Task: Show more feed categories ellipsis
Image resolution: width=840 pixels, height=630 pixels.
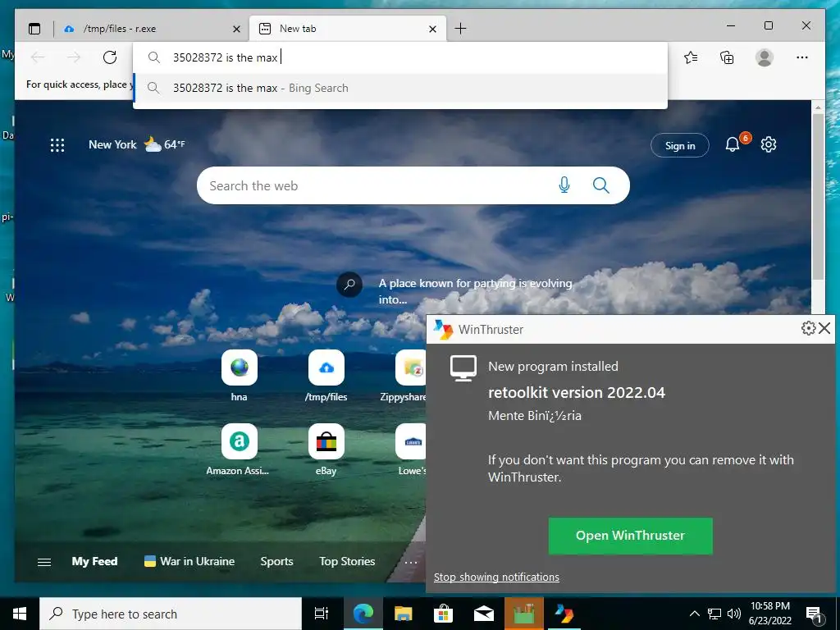Action: [x=411, y=562]
